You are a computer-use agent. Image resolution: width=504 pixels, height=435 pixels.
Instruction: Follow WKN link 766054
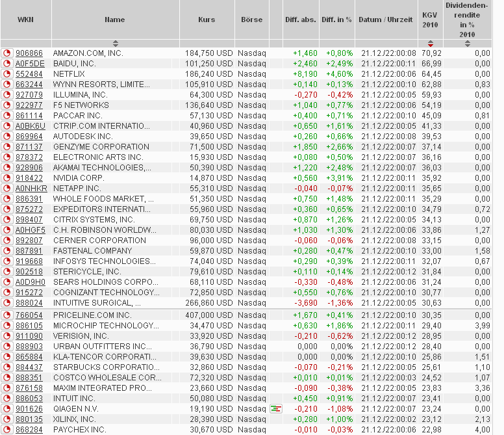point(29,315)
